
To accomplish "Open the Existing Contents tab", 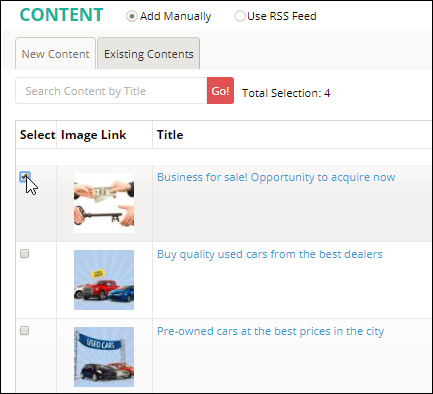I will [149, 54].
